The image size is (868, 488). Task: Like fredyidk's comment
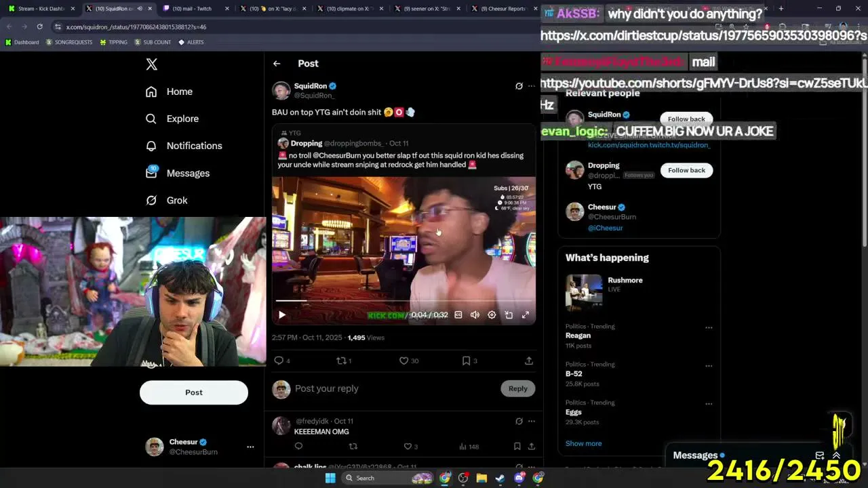coord(408,446)
